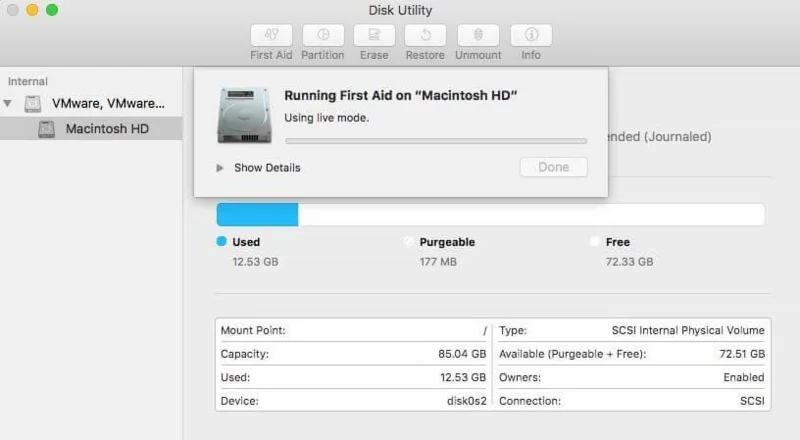Viewport: 800px width, 440px height.
Task: Click the Mount Point label
Action: pos(253,330)
